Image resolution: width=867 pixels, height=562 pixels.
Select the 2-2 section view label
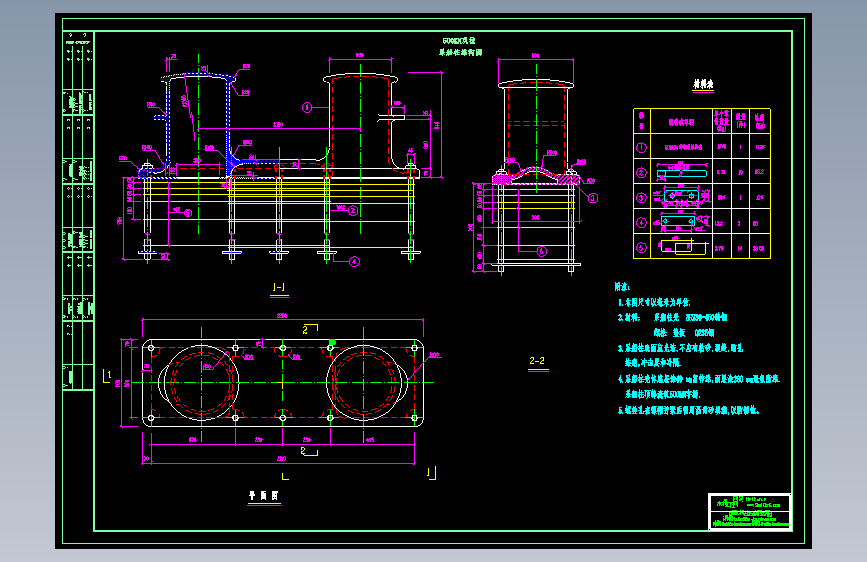(x=537, y=361)
